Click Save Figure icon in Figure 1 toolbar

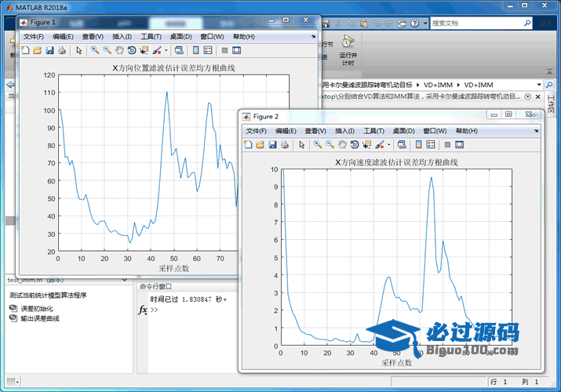click(x=49, y=50)
